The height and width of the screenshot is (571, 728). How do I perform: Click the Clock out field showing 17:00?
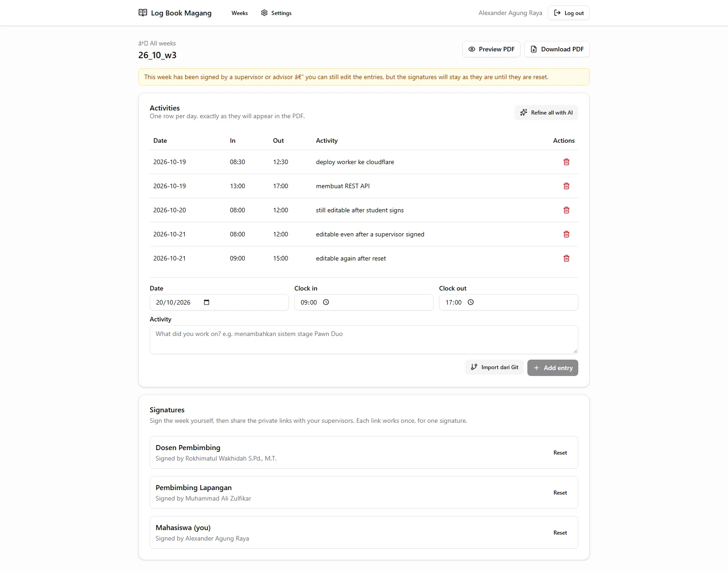pos(509,302)
